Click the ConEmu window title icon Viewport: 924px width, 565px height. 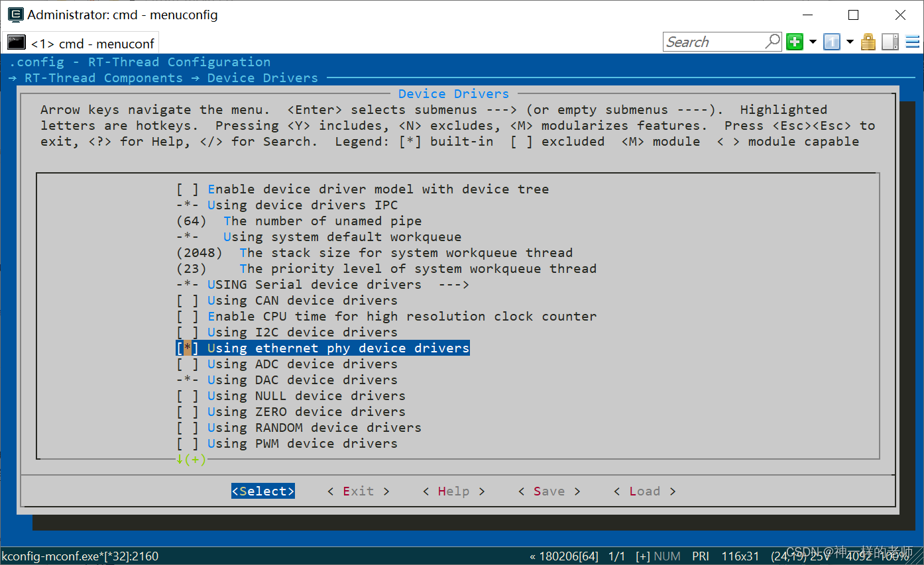(x=15, y=14)
